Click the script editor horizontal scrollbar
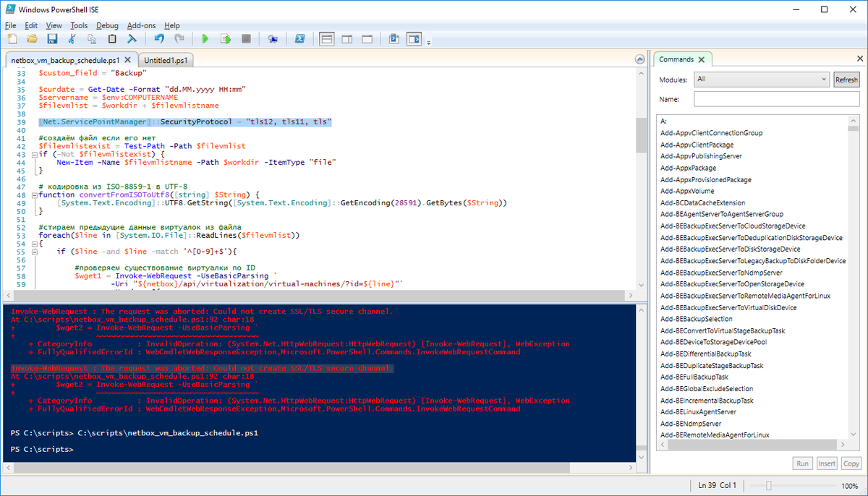 [318, 295]
